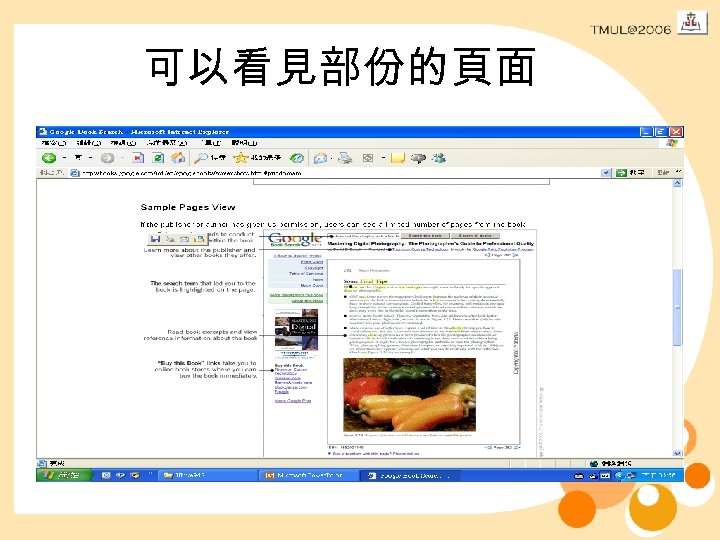Open the 工具(T) Tools menu

click(211, 143)
